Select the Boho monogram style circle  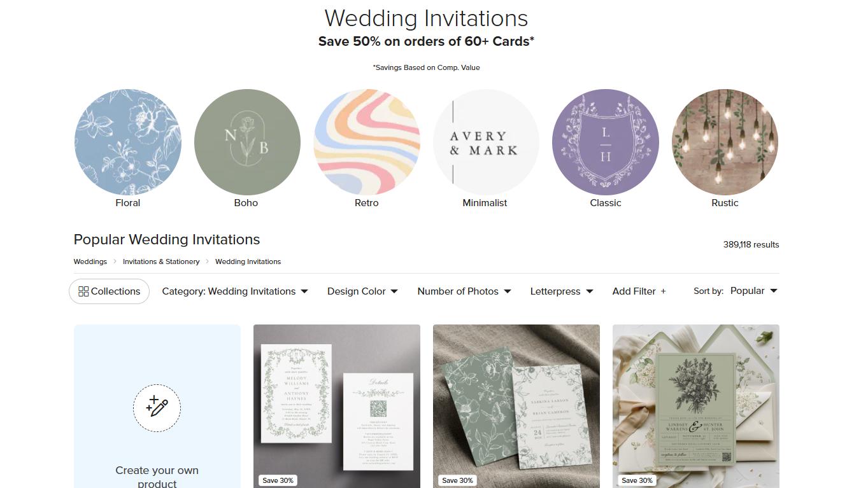(247, 142)
